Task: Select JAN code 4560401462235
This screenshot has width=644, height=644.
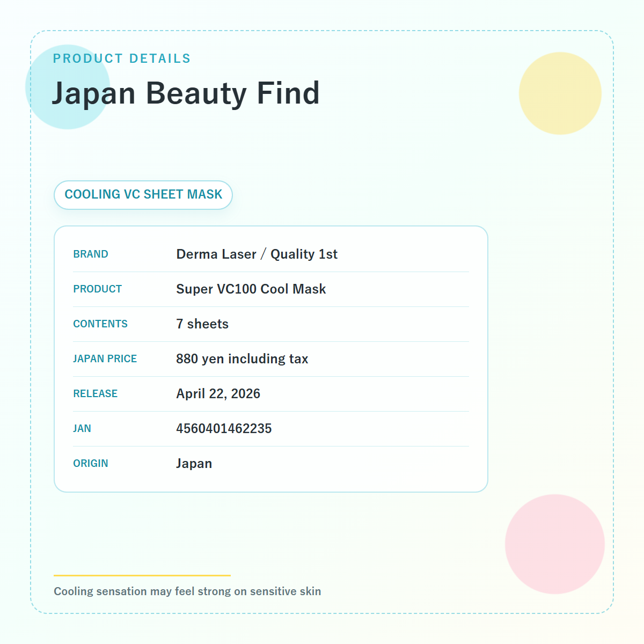Action: [x=224, y=429]
